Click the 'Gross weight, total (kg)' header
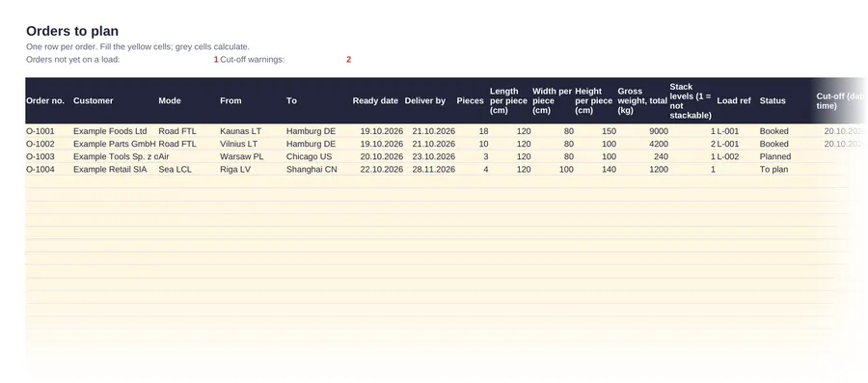The image size is (868, 383). coord(642,100)
